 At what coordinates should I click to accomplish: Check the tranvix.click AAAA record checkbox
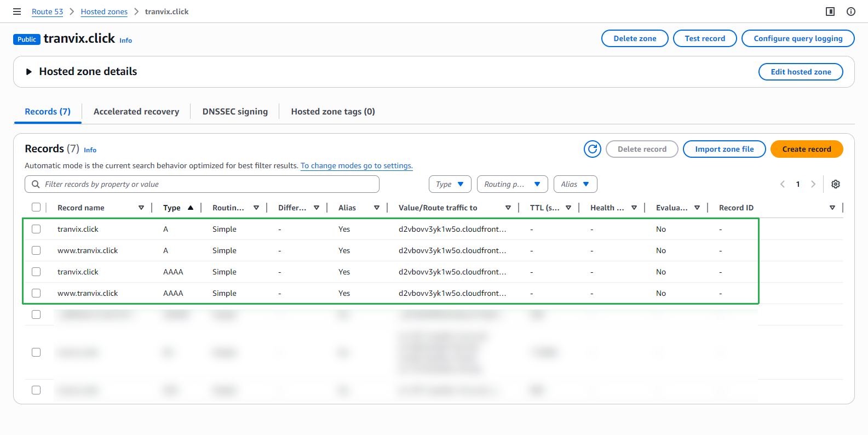(x=36, y=272)
